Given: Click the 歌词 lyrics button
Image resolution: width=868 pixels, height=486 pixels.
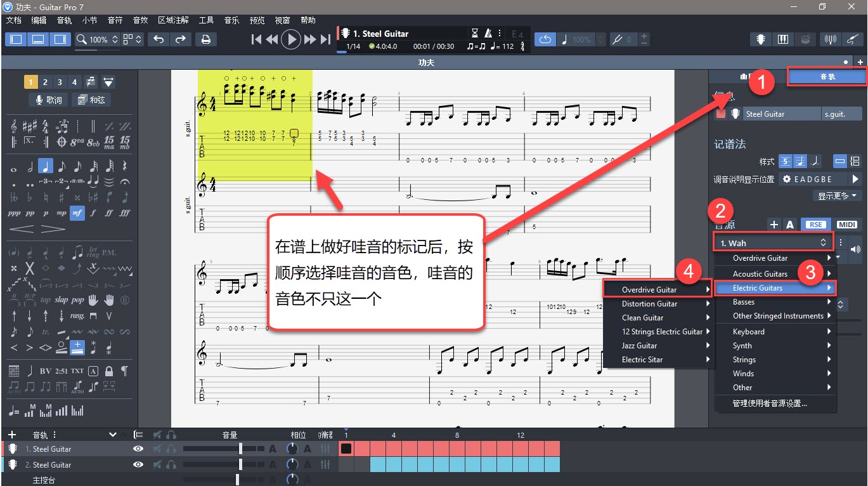Looking at the screenshot, I should coord(48,100).
